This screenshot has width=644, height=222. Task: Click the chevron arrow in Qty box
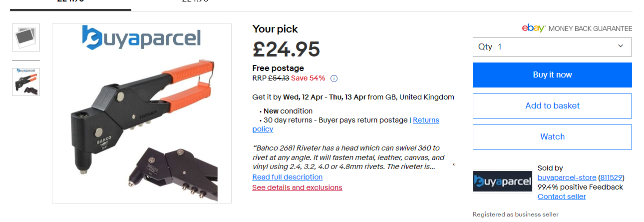[x=621, y=46]
